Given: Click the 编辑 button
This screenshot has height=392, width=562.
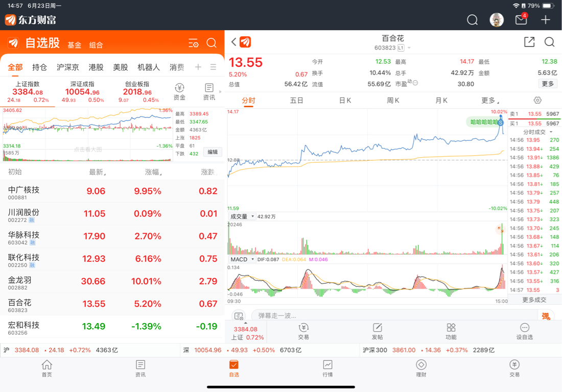Looking at the screenshot, I should [213, 152].
